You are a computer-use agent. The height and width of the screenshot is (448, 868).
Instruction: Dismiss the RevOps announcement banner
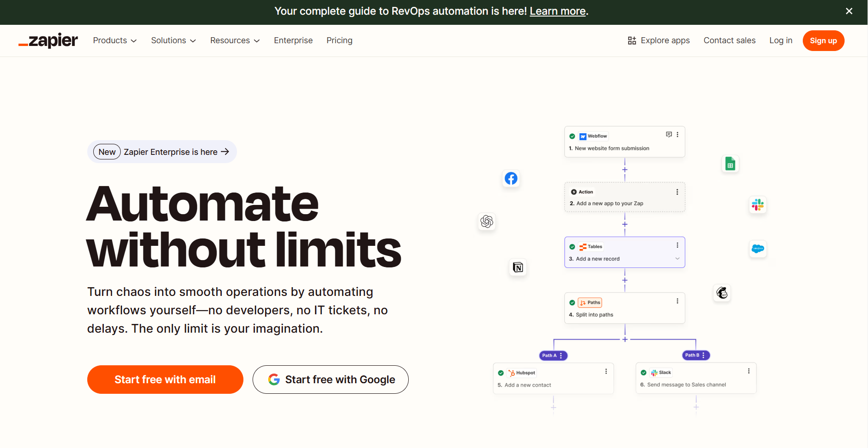(849, 11)
